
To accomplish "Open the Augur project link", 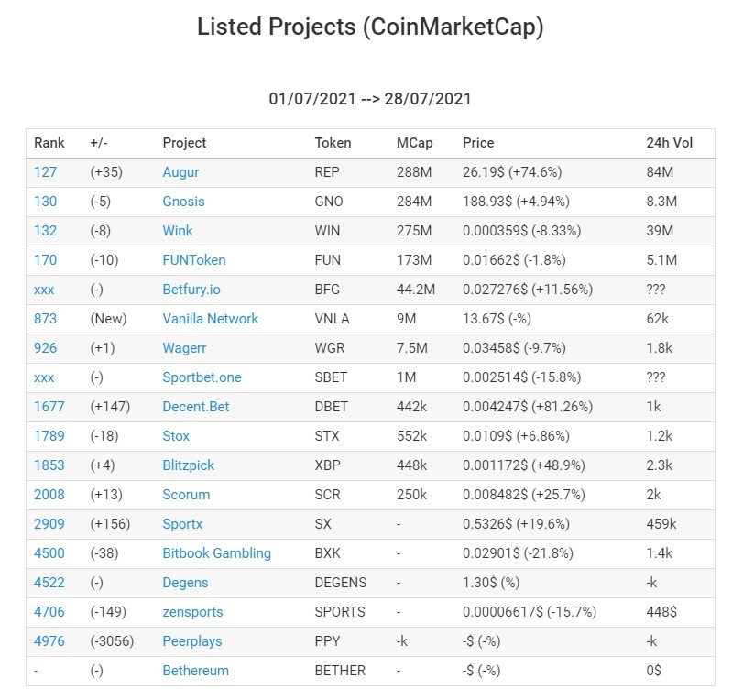I will pos(180,172).
